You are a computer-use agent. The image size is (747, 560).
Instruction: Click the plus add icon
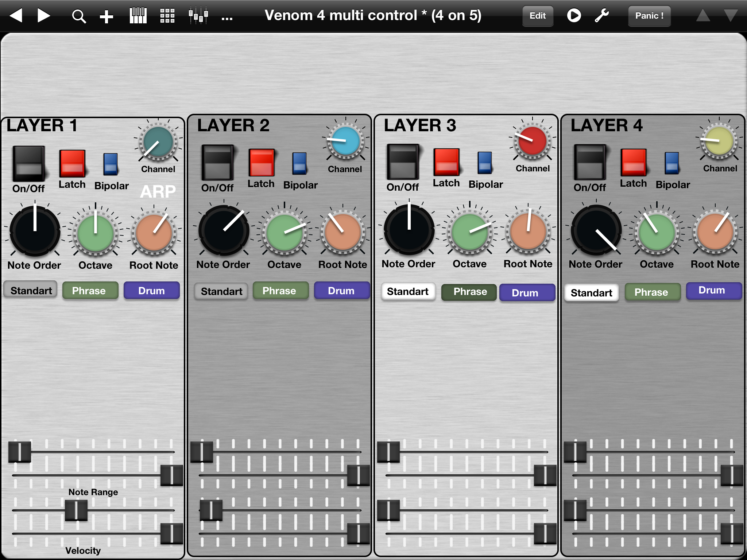[x=106, y=16]
